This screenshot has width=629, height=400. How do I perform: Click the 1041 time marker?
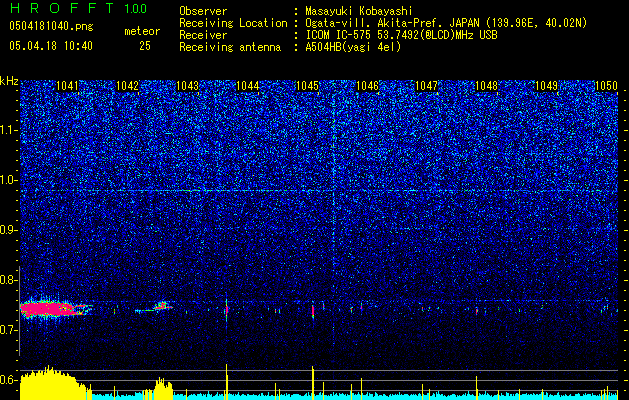click(x=67, y=86)
